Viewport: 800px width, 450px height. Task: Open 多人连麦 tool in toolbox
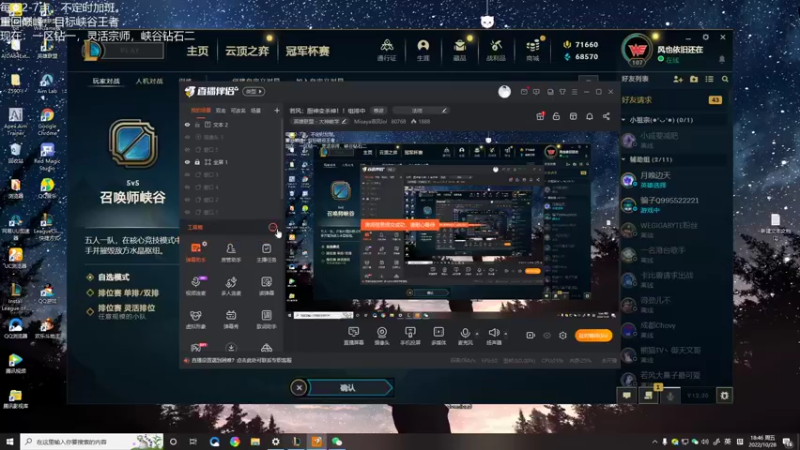pos(231,286)
